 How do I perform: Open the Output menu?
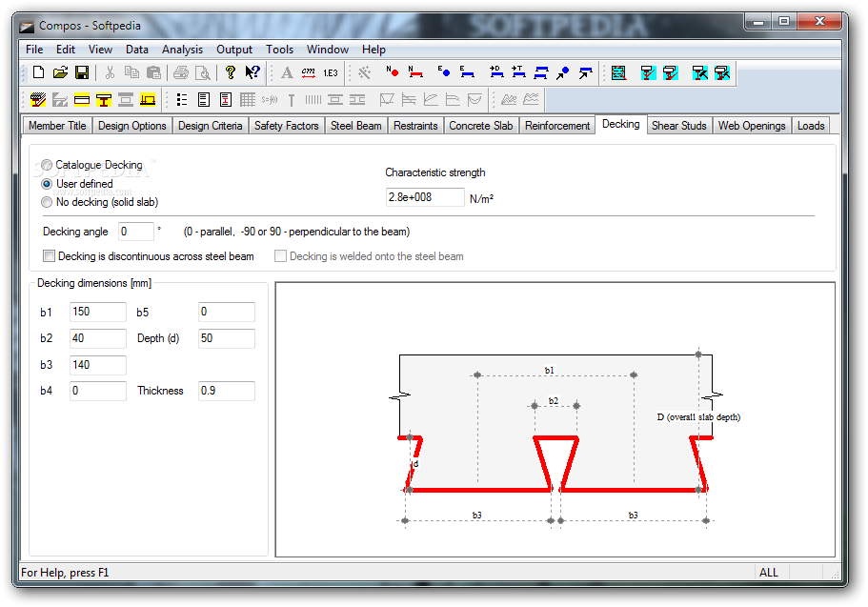234,50
